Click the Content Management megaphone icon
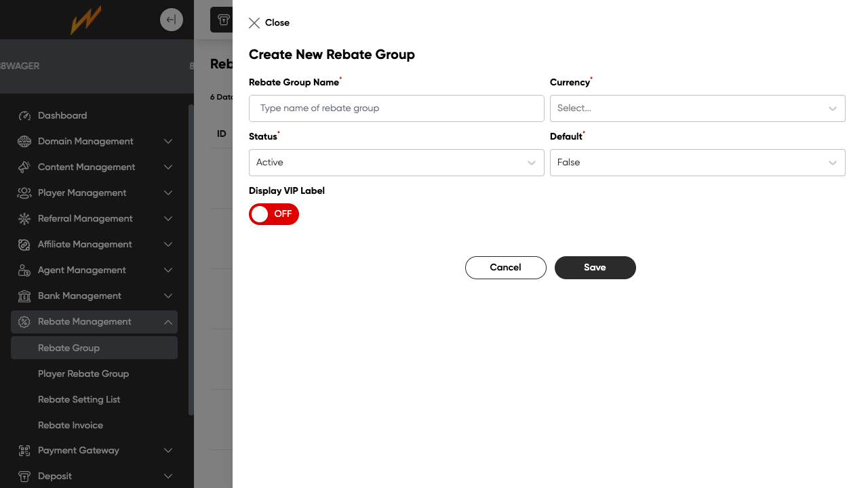The image size is (868, 488). [24, 167]
